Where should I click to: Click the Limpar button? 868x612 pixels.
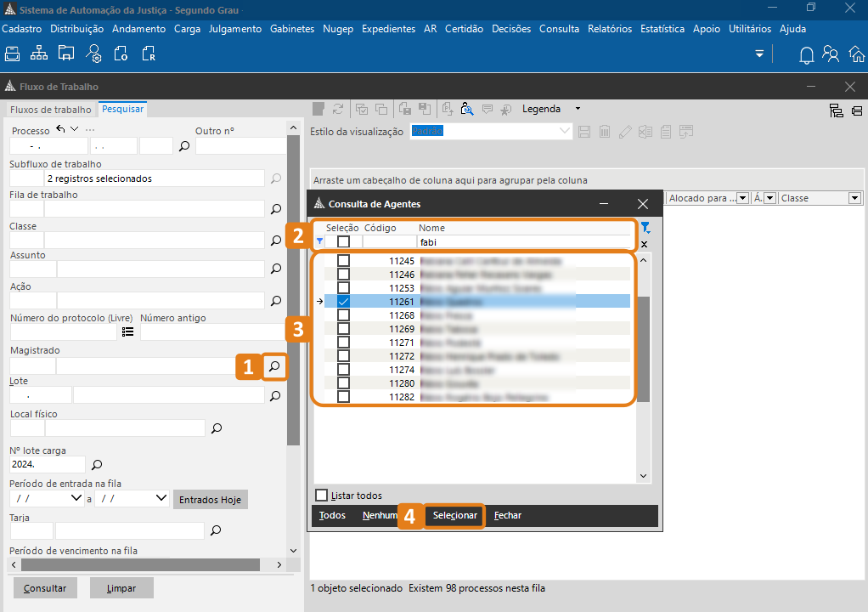(121, 588)
